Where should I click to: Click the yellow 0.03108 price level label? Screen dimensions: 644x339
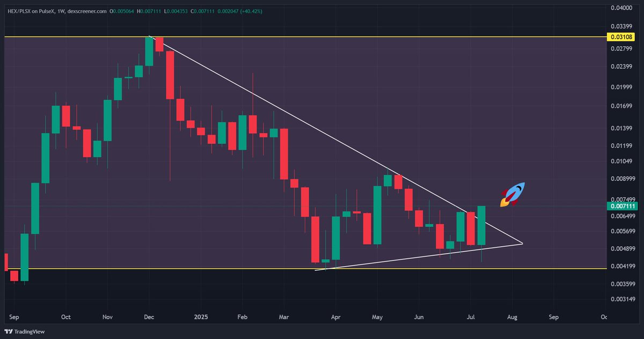[x=621, y=36]
